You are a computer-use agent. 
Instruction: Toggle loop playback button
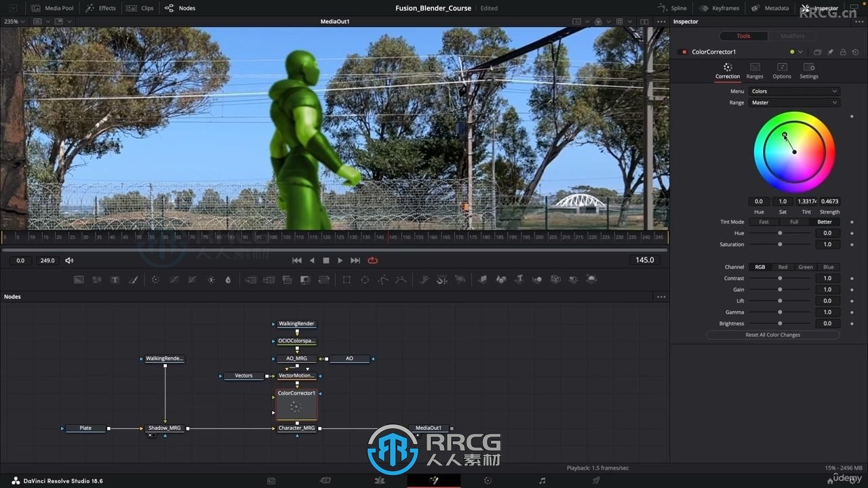click(x=372, y=260)
